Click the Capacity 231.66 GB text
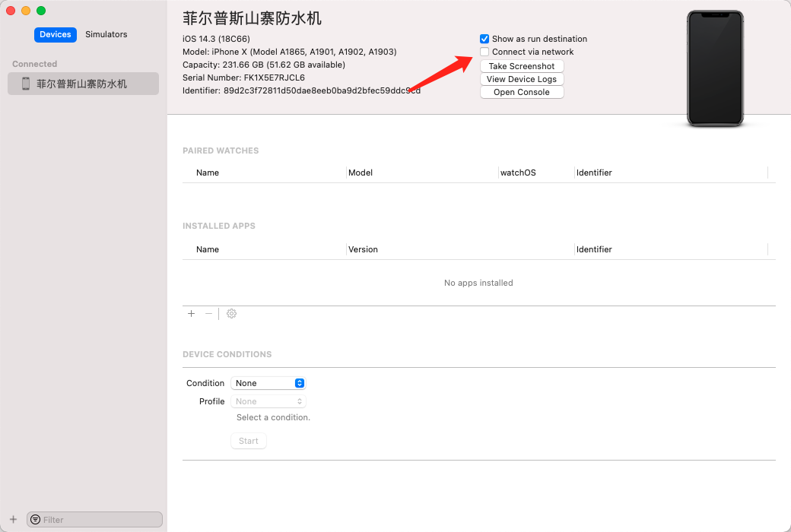 264,65
